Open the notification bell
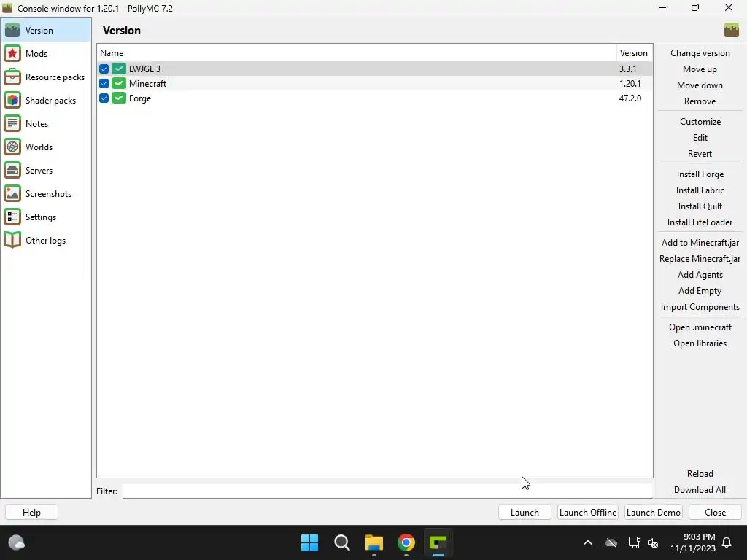The height and width of the screenshot is (560, 747). [x=727, y=542]
